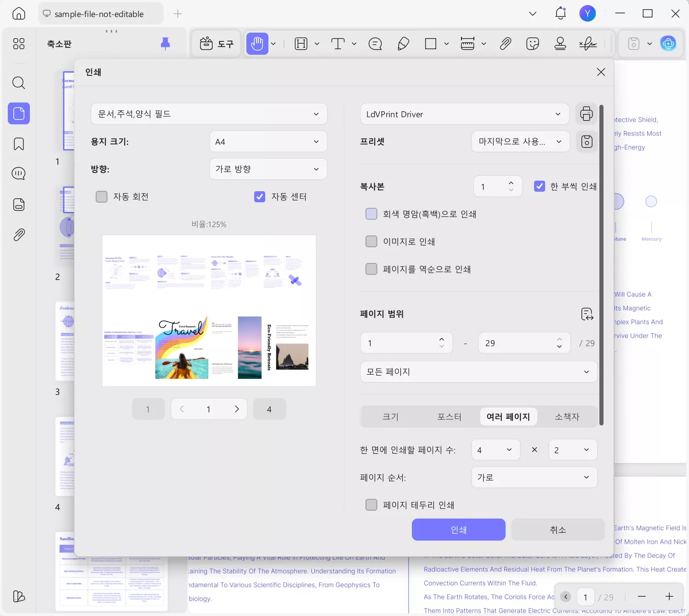Open printer properties via the printer icon
The height and width of the screenshot is (616, 689).
click(586, 114)
